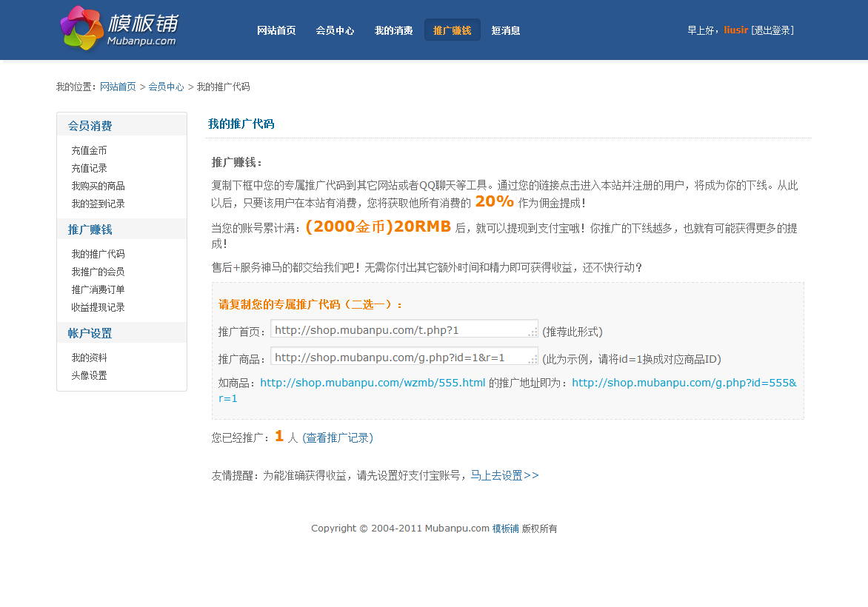Open 短消息 in the top navigation
The width and height of the screenshot is (868, 607).
pyautogui.click(x=506, y=30)
